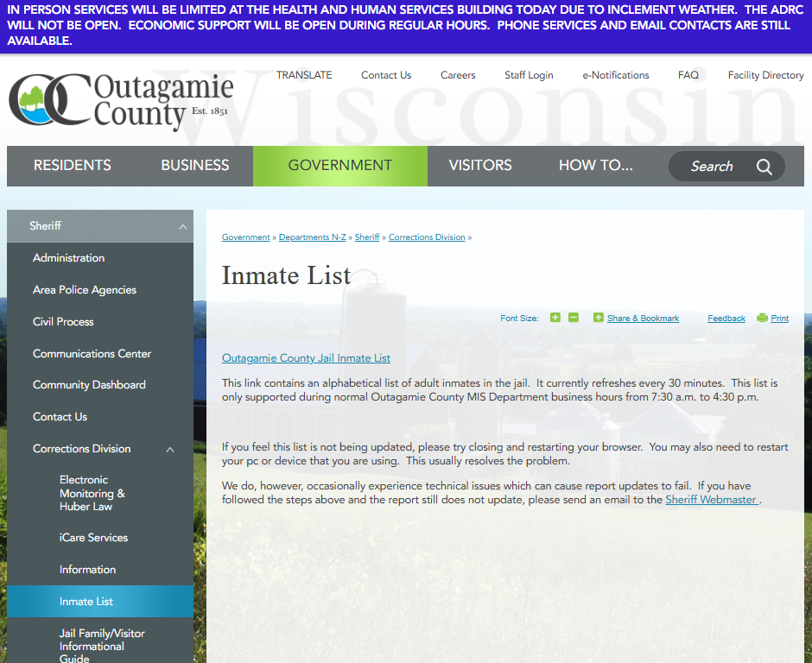
Task: Type in the Search field
Action: click(x=711, y=167)
